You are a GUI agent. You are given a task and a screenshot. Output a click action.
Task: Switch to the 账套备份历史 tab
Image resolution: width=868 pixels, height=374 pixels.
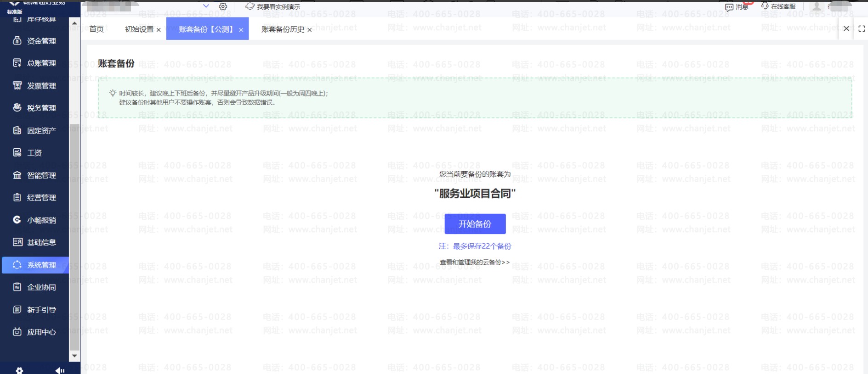coord(283,29)
